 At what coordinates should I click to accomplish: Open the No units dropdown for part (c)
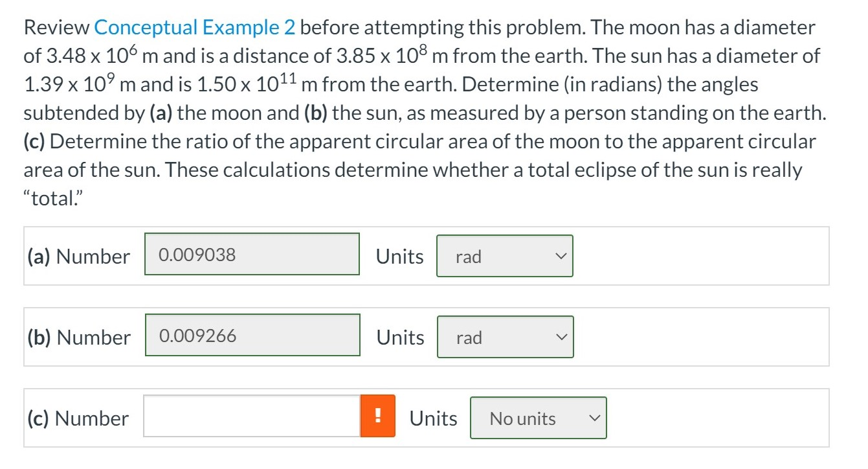coord(537,418)
